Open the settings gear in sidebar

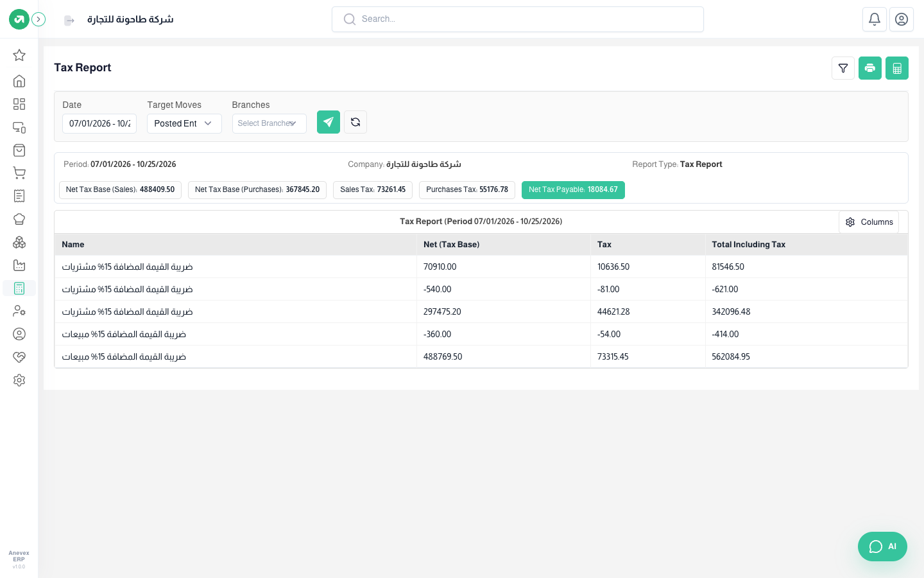pos(19,380)
